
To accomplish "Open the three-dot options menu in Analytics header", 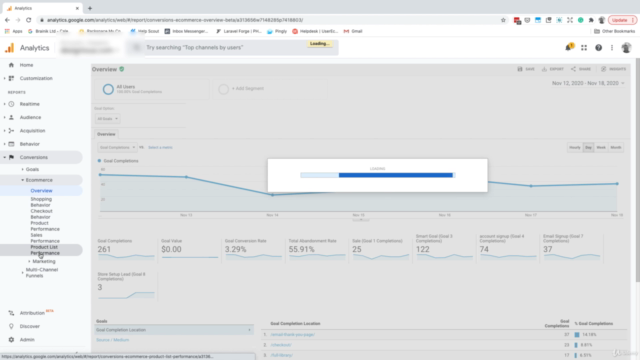I will coord(612,48).
